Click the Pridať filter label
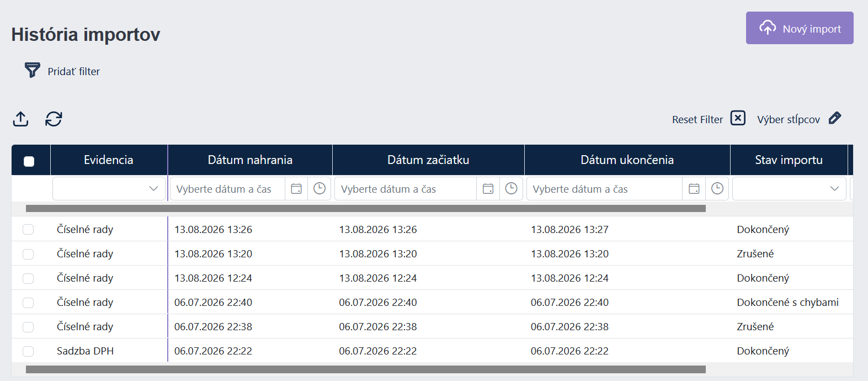The image size is (868, 381). click(x=74, y=71)
